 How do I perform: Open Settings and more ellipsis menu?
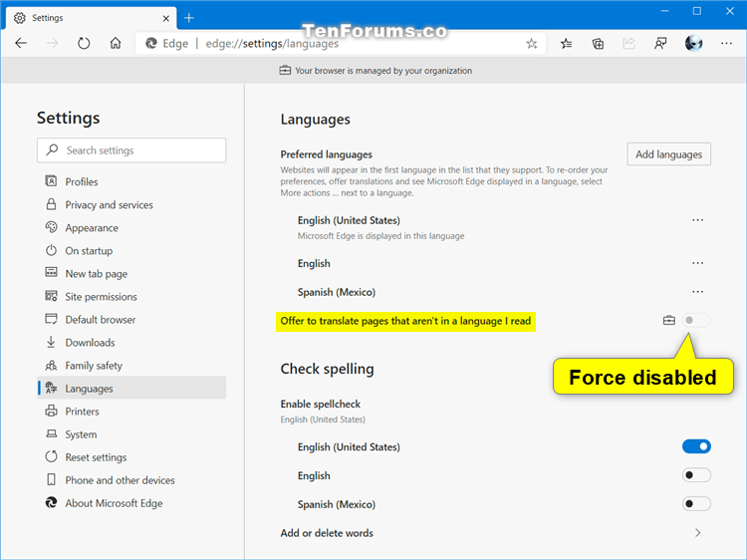click(726, 44)
